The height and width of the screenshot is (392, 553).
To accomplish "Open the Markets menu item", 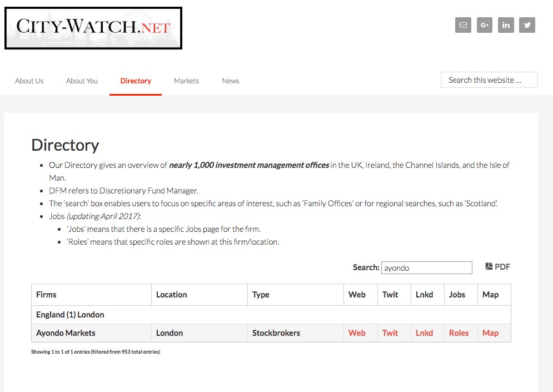I will click(186, 81).
